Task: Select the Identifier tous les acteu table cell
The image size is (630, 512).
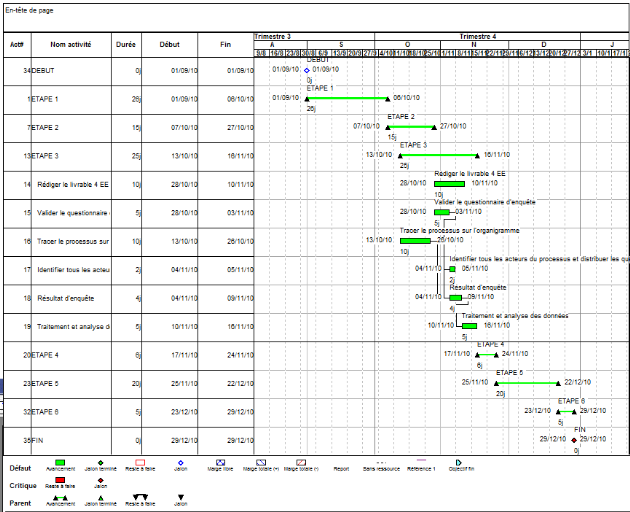Action: (71, 270)
